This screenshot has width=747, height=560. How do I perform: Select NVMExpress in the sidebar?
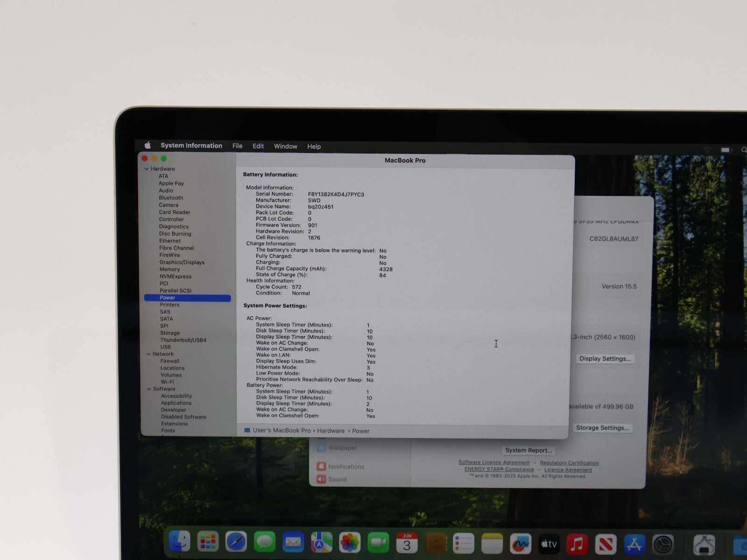click(176, 277)
